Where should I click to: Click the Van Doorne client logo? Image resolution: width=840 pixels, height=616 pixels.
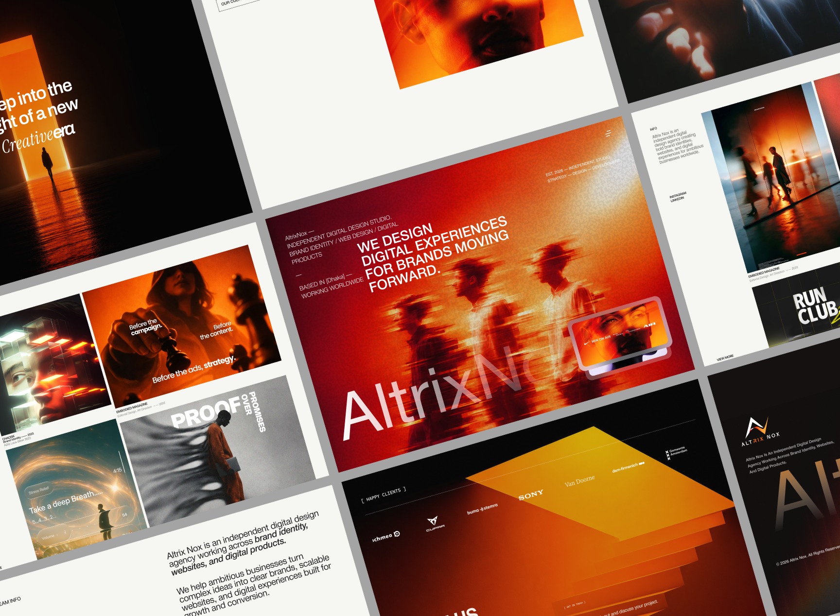click(x=579, y=481)
